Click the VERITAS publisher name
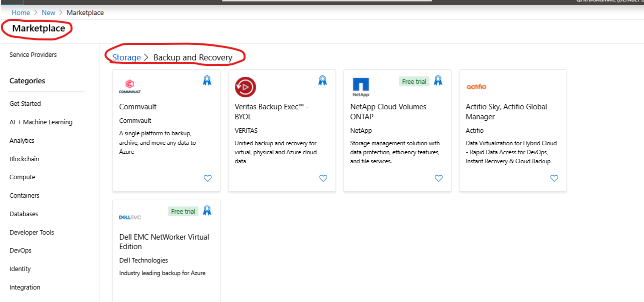 pyautogui.click(x=246, y=131)
